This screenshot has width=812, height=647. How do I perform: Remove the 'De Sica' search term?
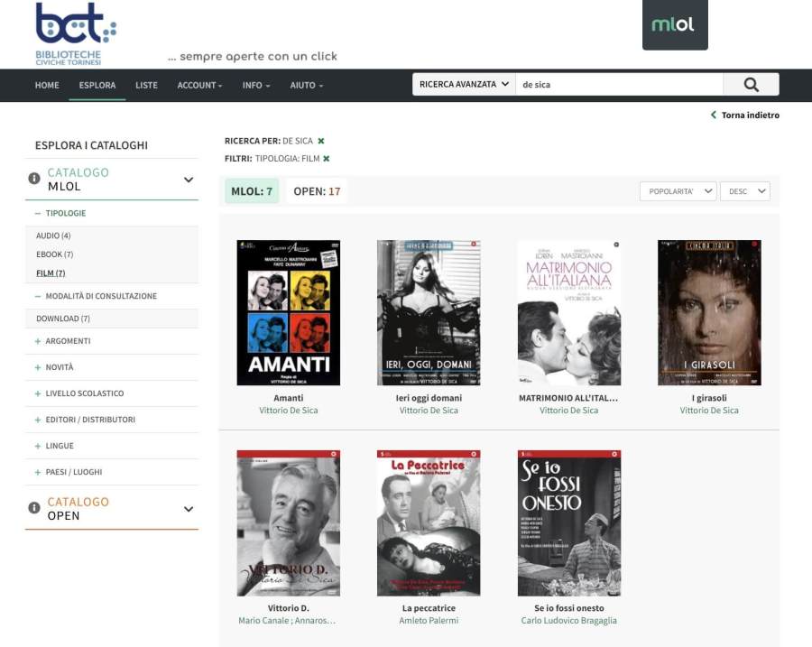pos(321,141)
